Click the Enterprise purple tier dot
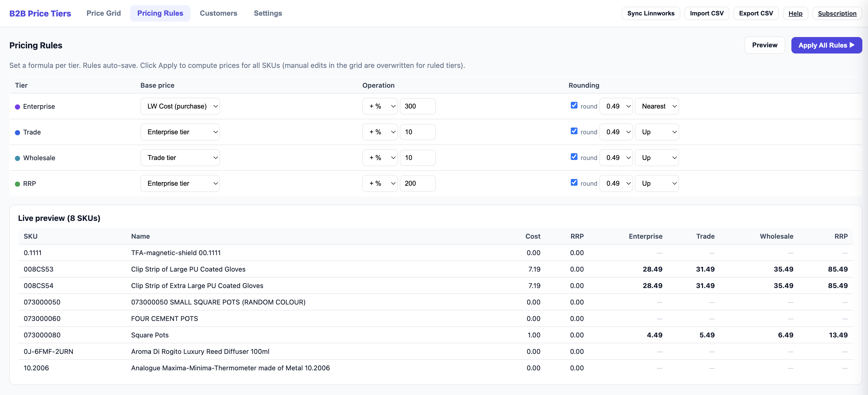This screenshot has height=395, width=868. [17, 107]
